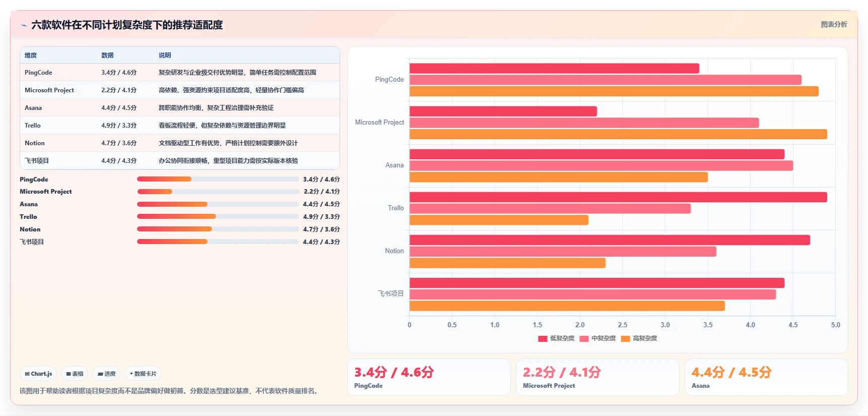Open the Microsoft Project stat card
Viewport: 868px width, 416px height.
597,377
